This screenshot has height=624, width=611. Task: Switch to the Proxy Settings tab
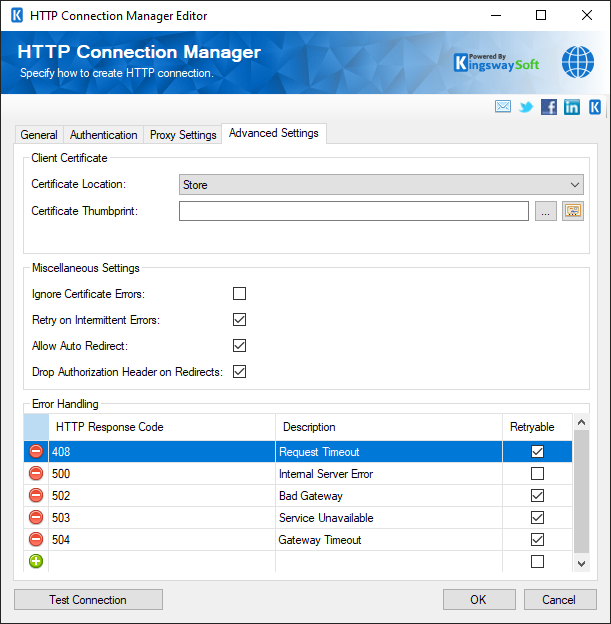click(183, 135)
